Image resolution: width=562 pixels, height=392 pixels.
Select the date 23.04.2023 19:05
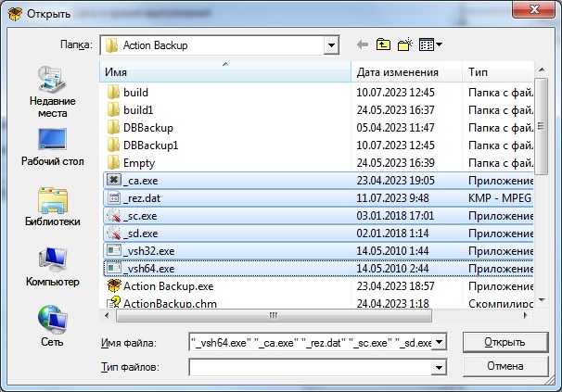(395, 180)
